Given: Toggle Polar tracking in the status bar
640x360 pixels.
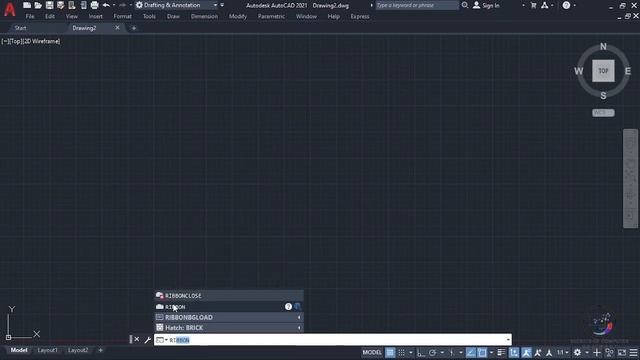Looking at the screenshot, I should coord(433,353).
